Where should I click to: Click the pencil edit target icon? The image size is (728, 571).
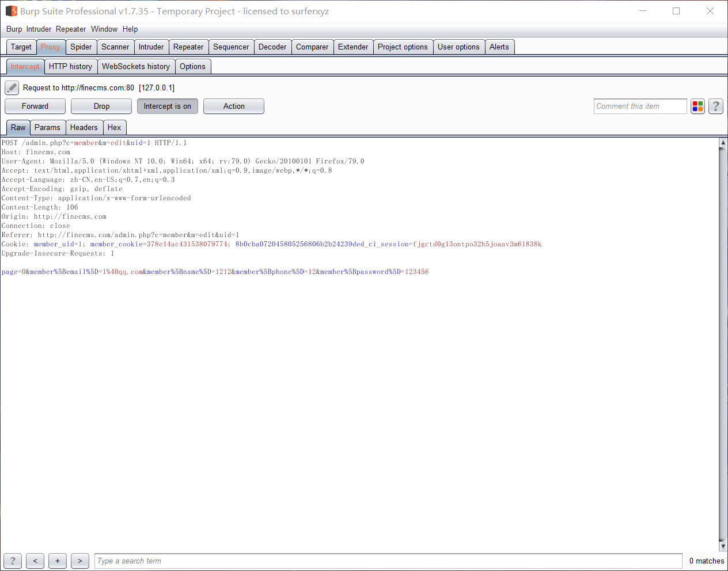click(x=12, y=87)
